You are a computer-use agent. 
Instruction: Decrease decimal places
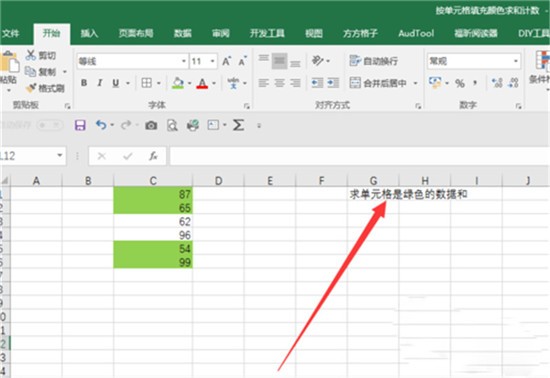click(513, 83)
